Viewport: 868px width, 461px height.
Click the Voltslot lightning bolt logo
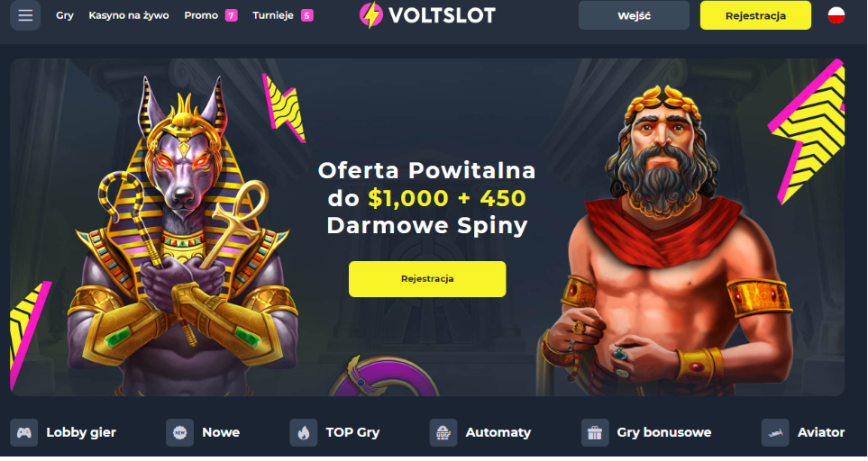[370, 15]
